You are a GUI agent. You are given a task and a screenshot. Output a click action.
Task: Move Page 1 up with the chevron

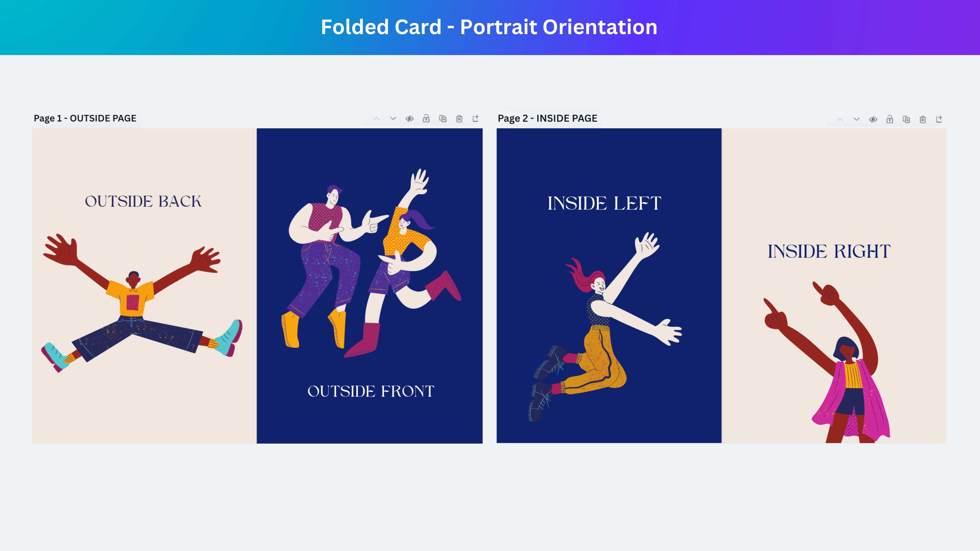pyautogui.click(x=377, y=119)
